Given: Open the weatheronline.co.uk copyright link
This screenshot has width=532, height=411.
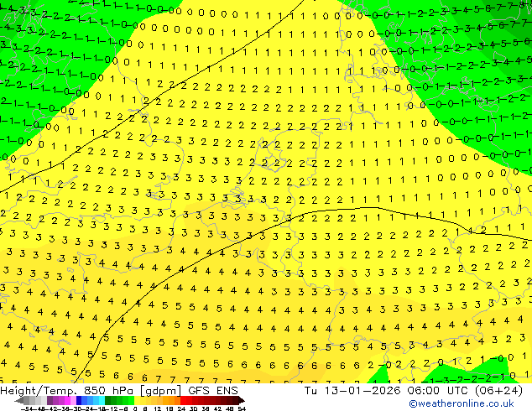Looking at the screenshot, I should click(x=462, y=403).
